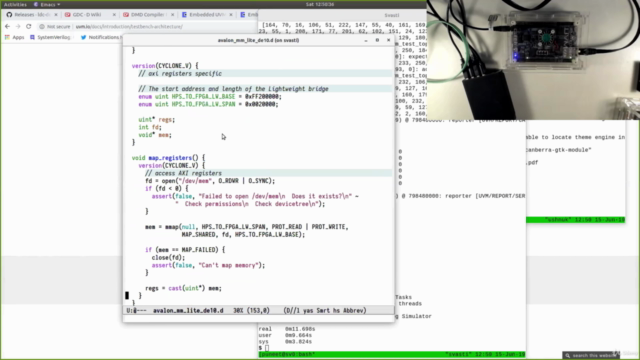Click the browser back arrow
Viewport: 640px width, 360px height.
coord(7,27)
